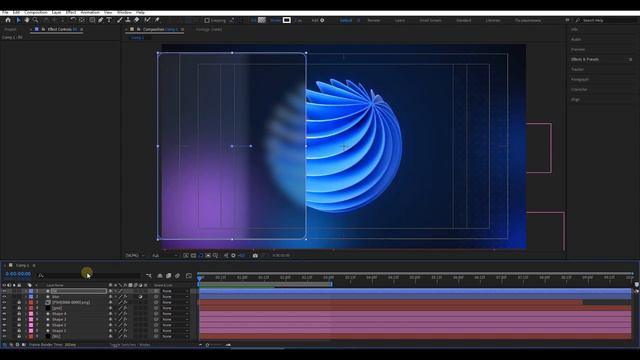Click the Stroke color swatch in toolbar
This screenshot has width=640, height=360.
pos(287,20)
